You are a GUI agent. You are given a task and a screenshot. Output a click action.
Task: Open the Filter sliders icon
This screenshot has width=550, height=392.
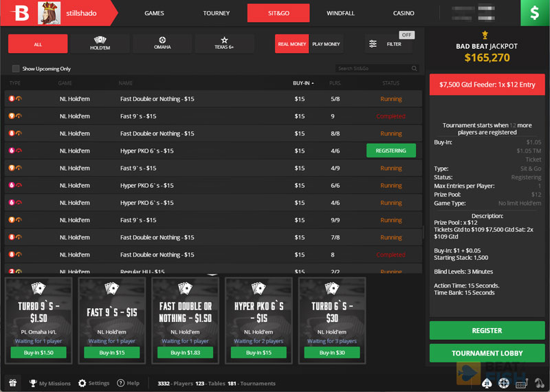[373, 44]
